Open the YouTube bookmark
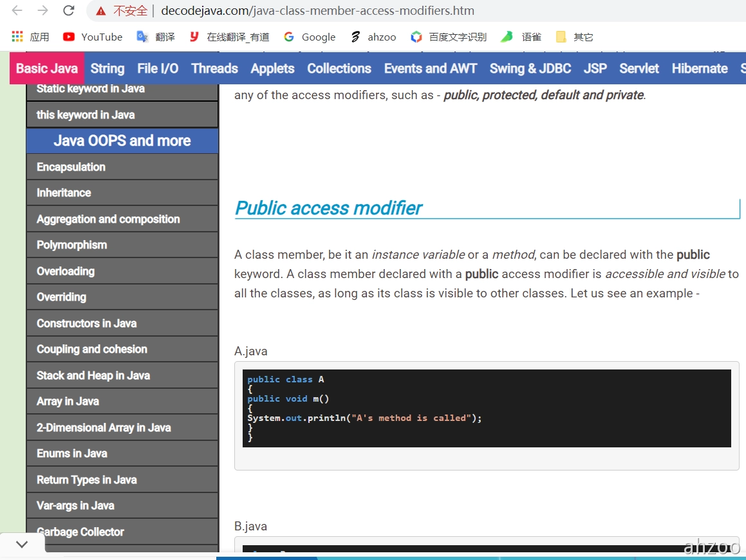 tap(93, 37)
